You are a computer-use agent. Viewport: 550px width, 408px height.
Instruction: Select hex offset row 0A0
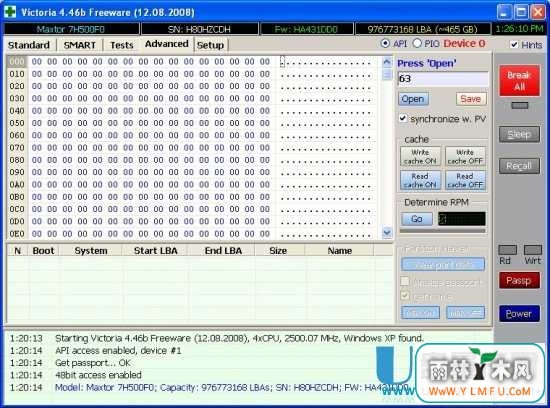(x=16, y=185)
